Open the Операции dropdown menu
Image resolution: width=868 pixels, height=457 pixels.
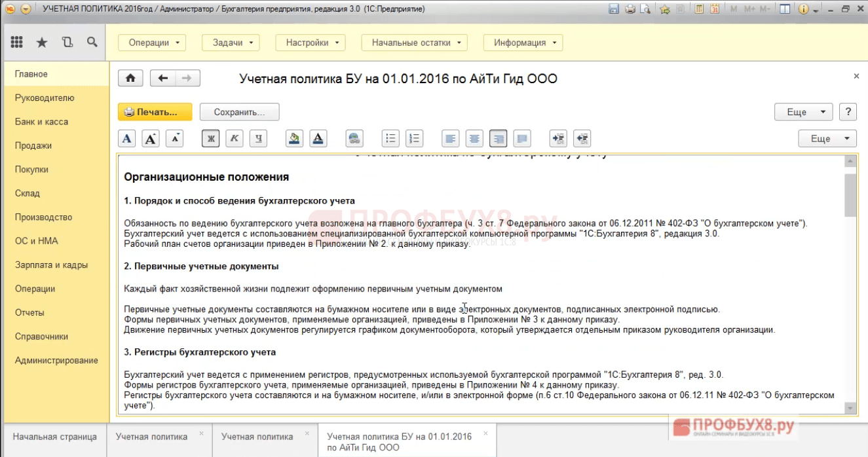(152, 43)
